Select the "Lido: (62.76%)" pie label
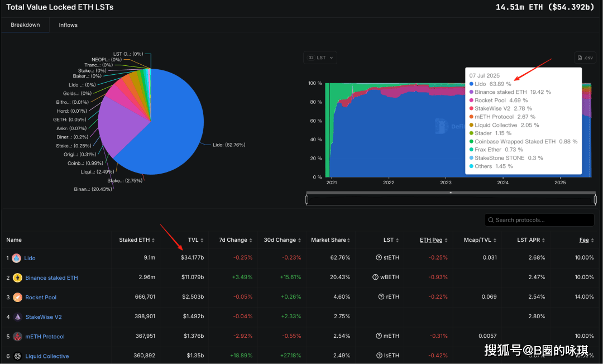603x364 pixels. pyautogui.click(x=229, y=145)
